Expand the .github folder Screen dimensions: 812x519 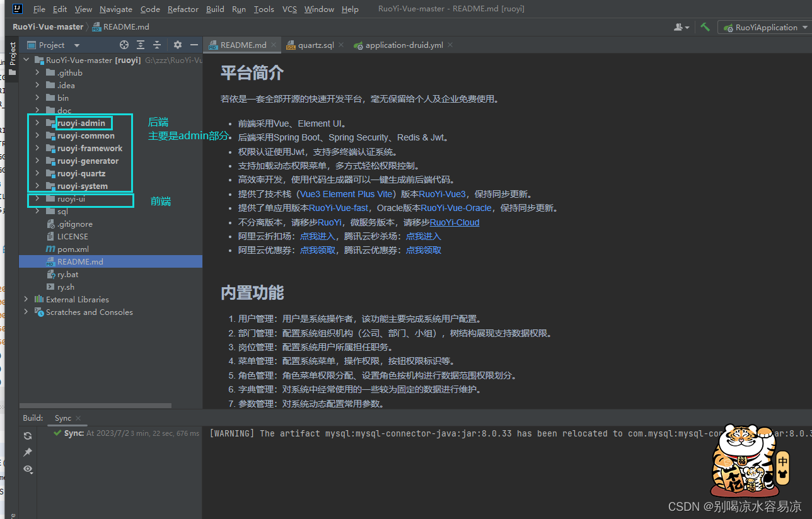[x=37, y=72]
